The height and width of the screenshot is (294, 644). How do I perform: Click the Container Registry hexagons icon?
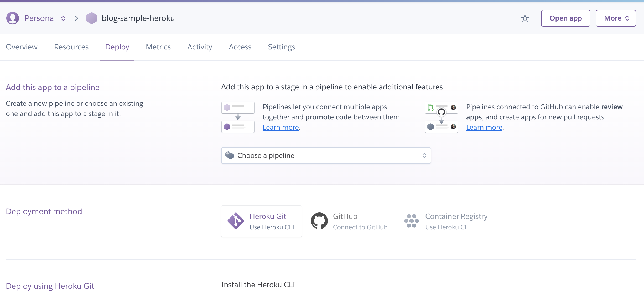tap(411, 221)
